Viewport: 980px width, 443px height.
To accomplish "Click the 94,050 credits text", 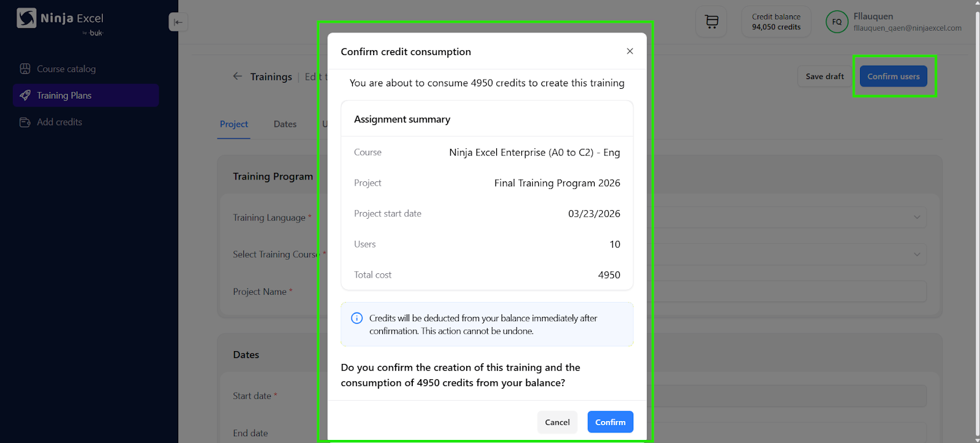I will (776, 27).
